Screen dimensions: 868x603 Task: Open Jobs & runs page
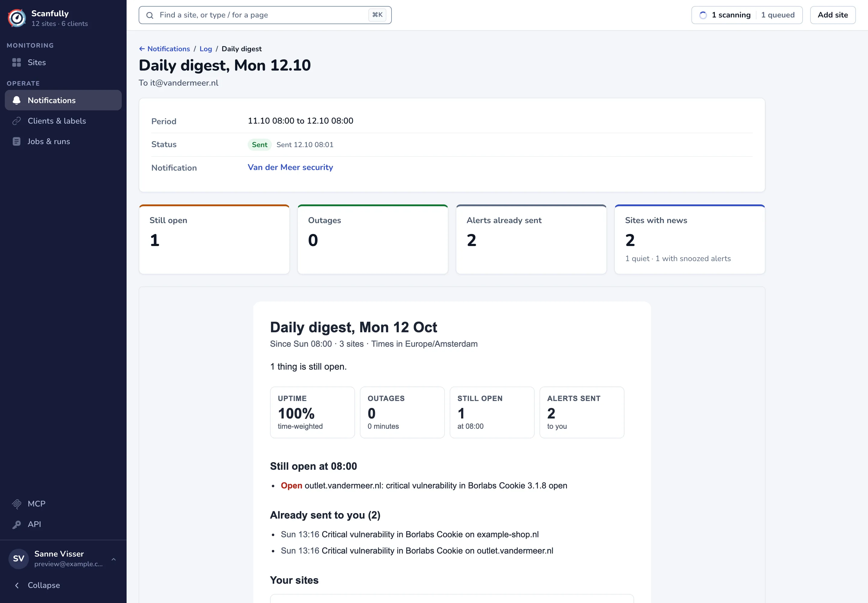(x=63, y=141)
